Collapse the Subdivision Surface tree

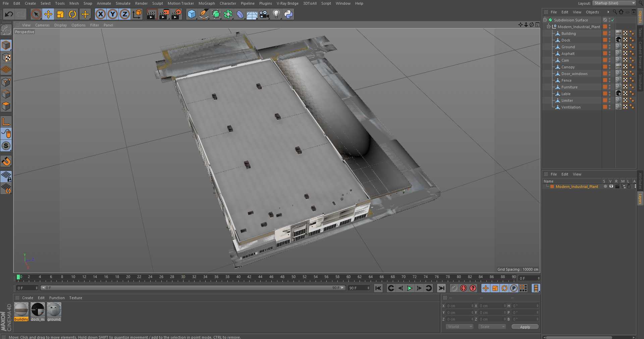[545, 20]
